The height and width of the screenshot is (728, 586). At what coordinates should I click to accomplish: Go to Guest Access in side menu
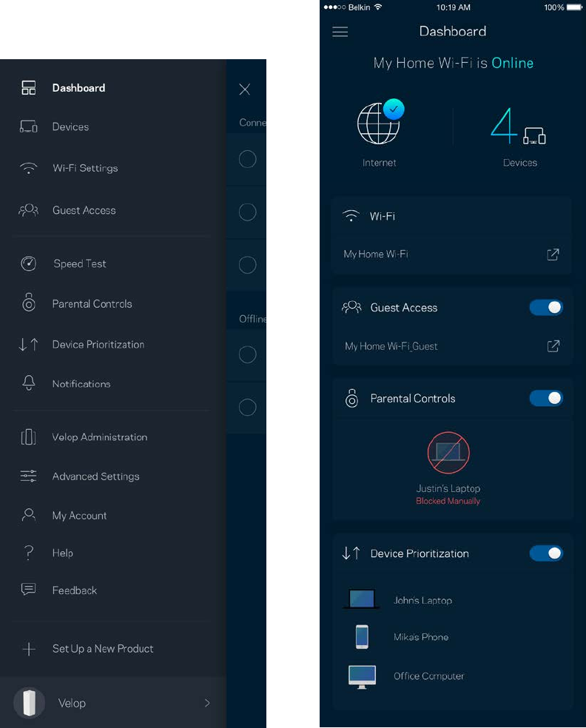click(x=84, y=210)
